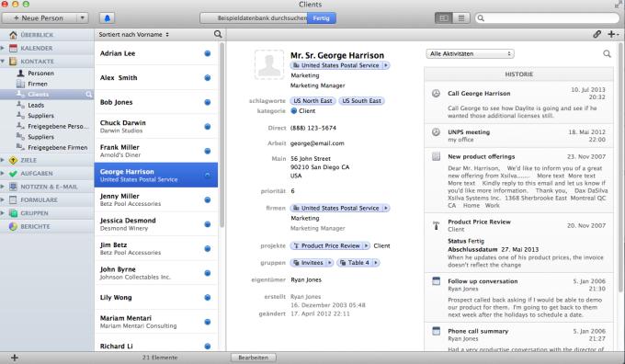
Task: Click the plus add-activity icon top right
Action: tap(612, 34)
